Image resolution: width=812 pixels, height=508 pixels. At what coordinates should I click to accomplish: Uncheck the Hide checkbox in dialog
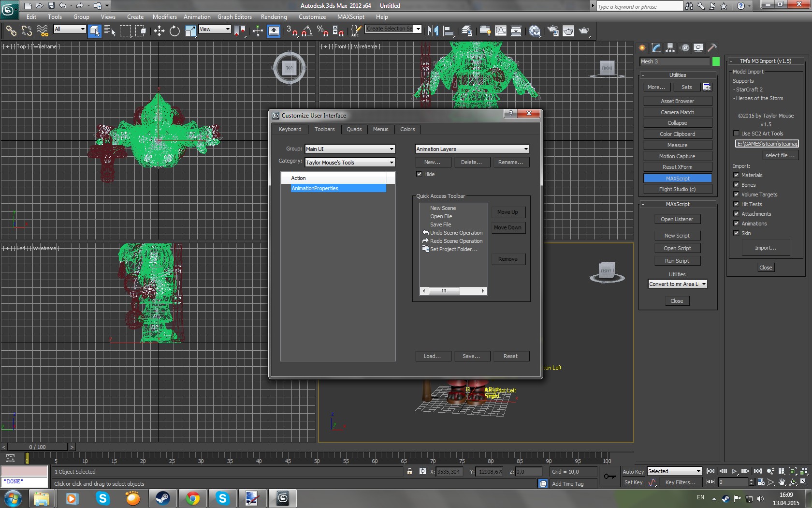(x=419, y=174)
